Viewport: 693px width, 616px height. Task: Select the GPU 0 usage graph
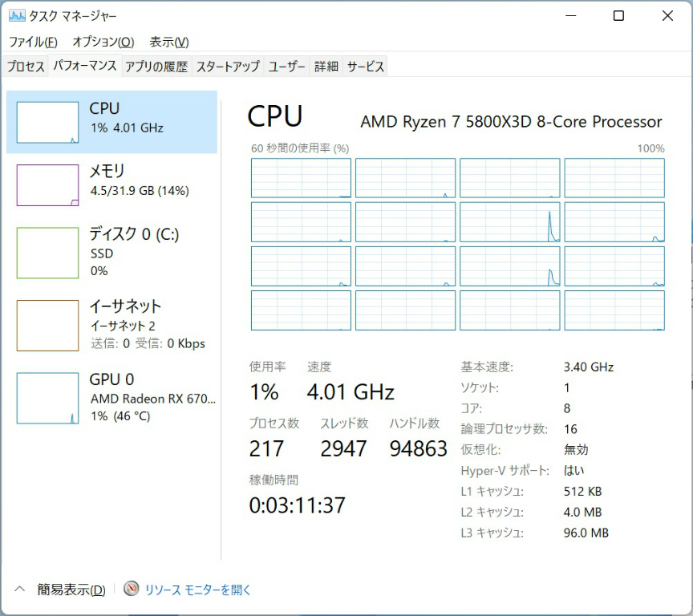point(47,398)
